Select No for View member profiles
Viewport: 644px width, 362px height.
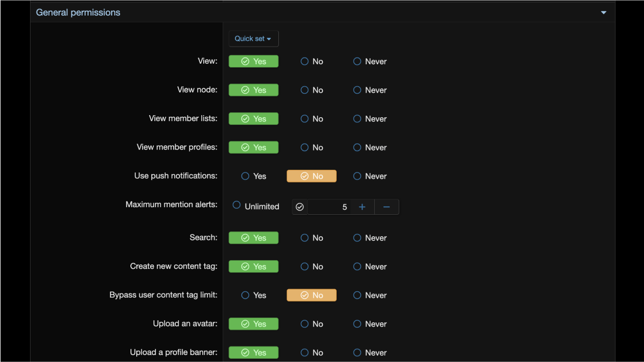click(x=312, y=147)
